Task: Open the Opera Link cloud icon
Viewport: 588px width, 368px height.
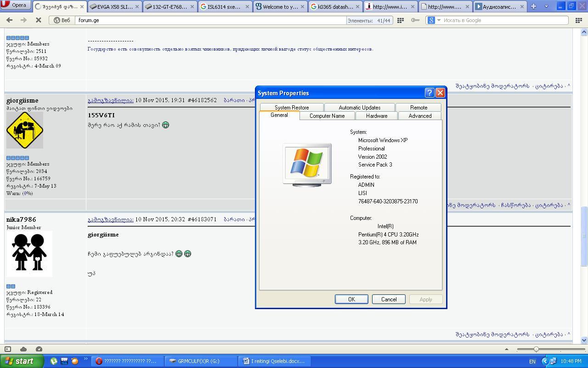Action: pyautogui.click(x=23, y=349)
